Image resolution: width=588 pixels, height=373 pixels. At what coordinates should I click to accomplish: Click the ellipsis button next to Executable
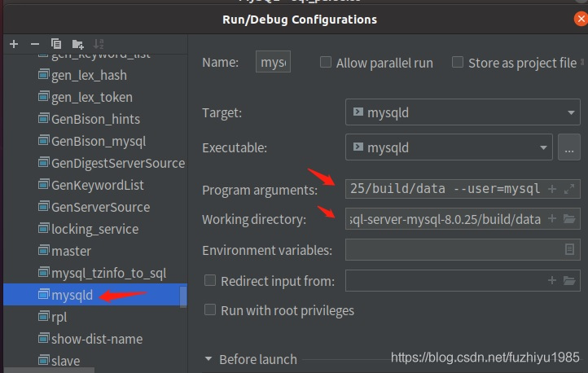tap(568, 147)
